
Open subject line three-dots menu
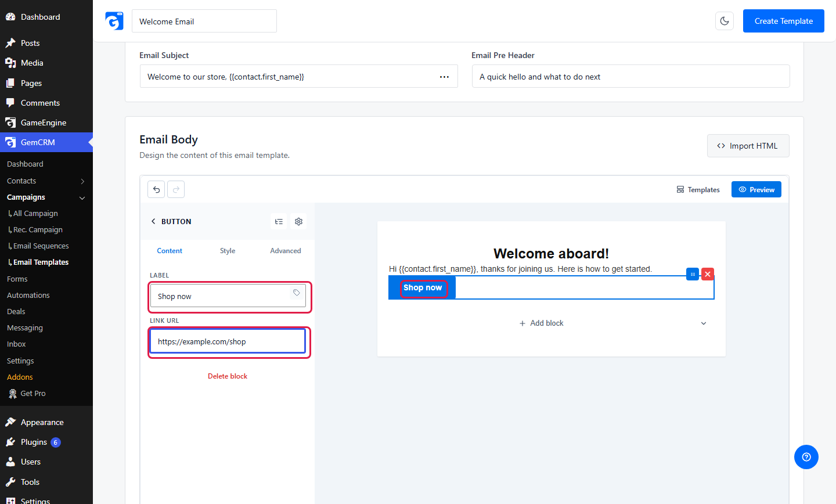(444, 77)
